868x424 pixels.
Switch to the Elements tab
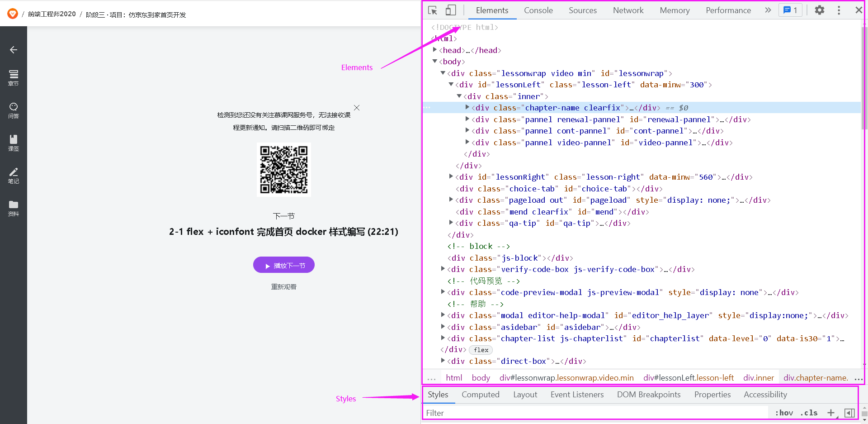point(492,10)
